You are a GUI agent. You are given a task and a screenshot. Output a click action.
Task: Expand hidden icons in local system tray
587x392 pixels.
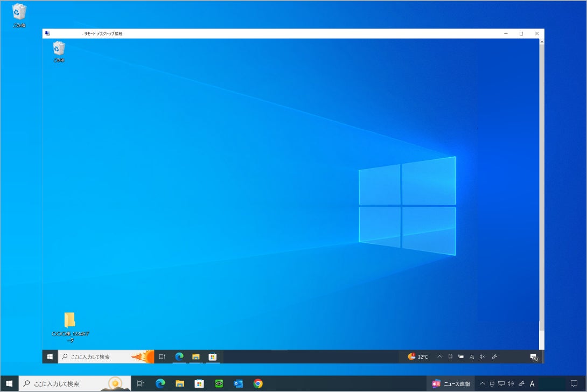(x=482, y=384)
